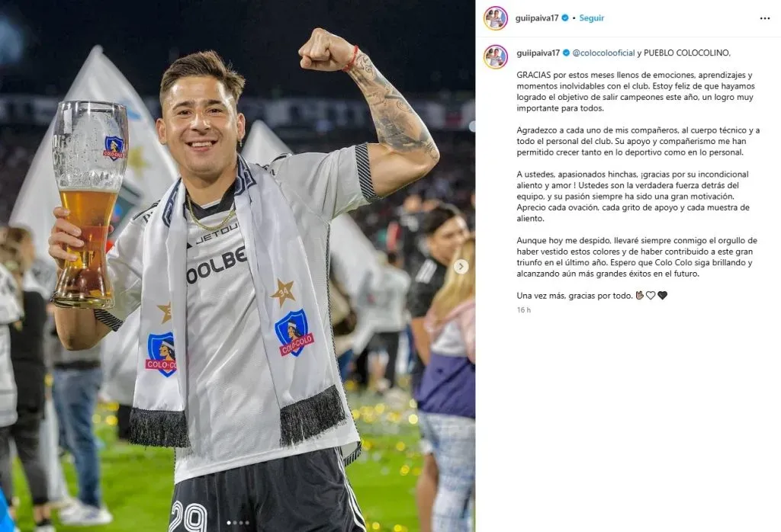Click the verified badge beside header username
Screen dimensions: 781x532
point(565,18)
